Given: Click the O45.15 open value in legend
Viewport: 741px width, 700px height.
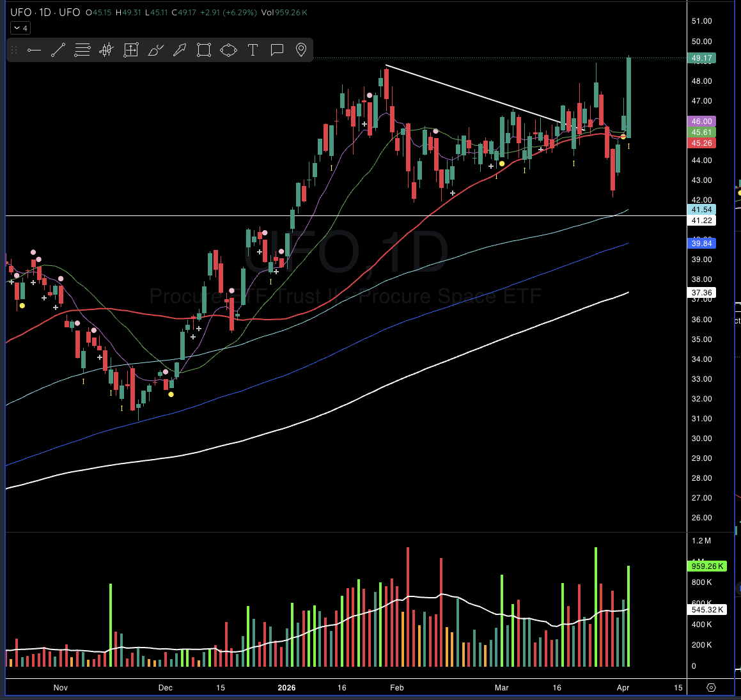Looking at the screenshot, I should point(98,13).
